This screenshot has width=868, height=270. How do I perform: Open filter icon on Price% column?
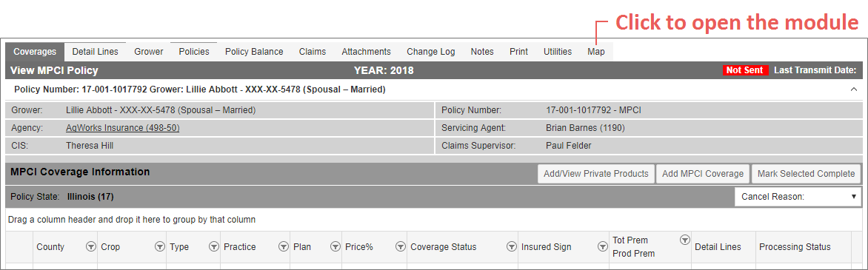[x=400, y=247]
